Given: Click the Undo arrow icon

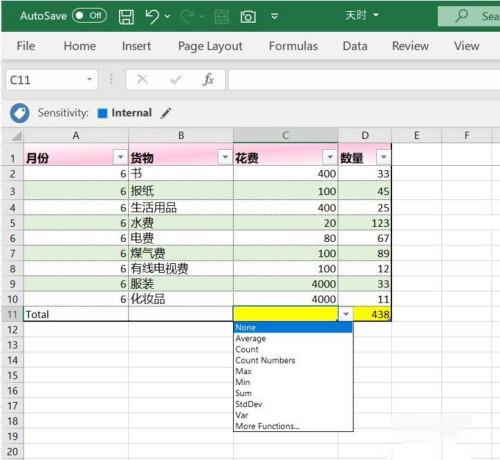Looking at the screenshot, I should tap(153, 16).
